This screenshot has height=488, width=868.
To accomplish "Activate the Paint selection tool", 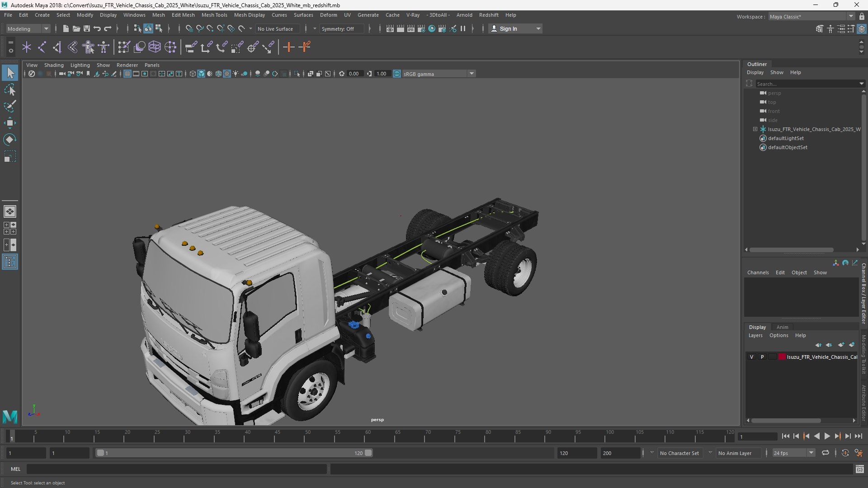I will click(x=10, y=106).
